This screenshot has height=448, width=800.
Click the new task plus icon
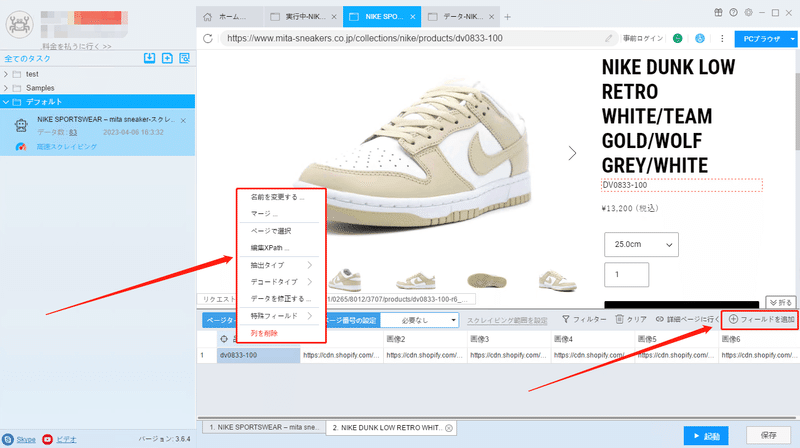tap(167, 58)
